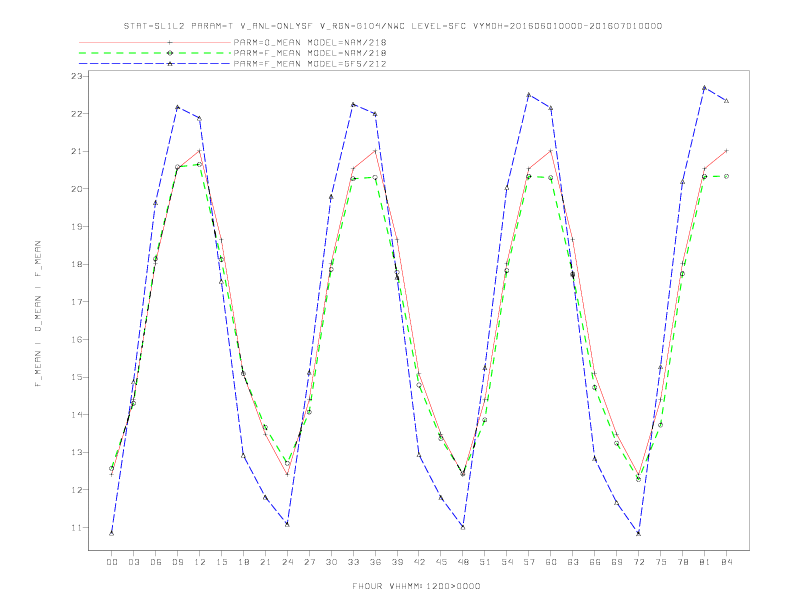Click the x-axis title FHOUR VHHMM:1200>0000
The width and height of the screenshot is (792, 612).
click(x=416, y=586)
